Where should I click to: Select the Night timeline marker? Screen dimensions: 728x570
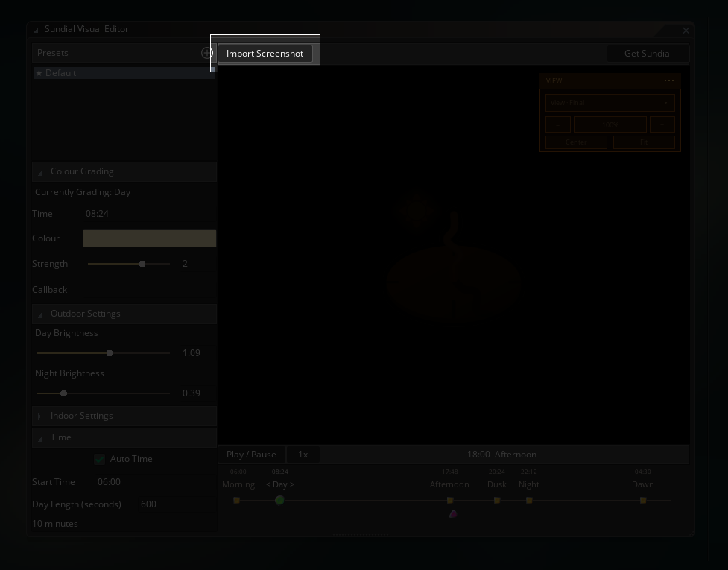click(529, 501)
